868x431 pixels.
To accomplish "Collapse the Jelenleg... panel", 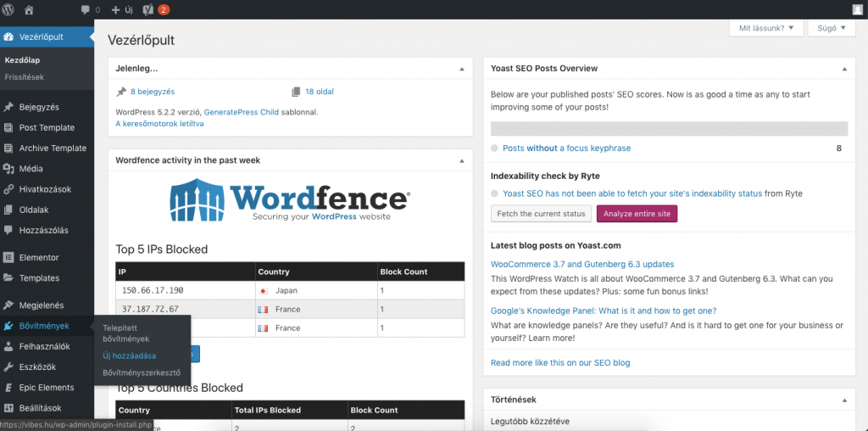I will click(x=462, y=70).
